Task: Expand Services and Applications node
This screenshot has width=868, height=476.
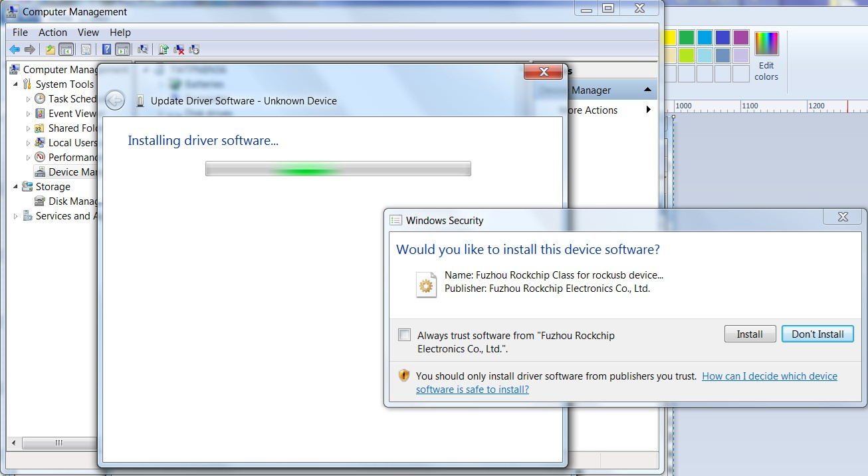Action: pyautogui.click(x=16, y=216)
